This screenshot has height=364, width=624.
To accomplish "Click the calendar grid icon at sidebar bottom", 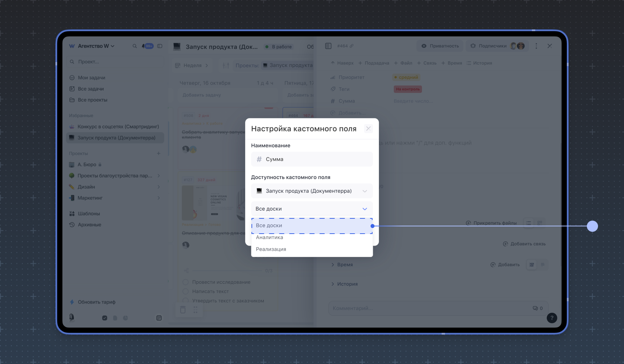I will tap(159, 318).
